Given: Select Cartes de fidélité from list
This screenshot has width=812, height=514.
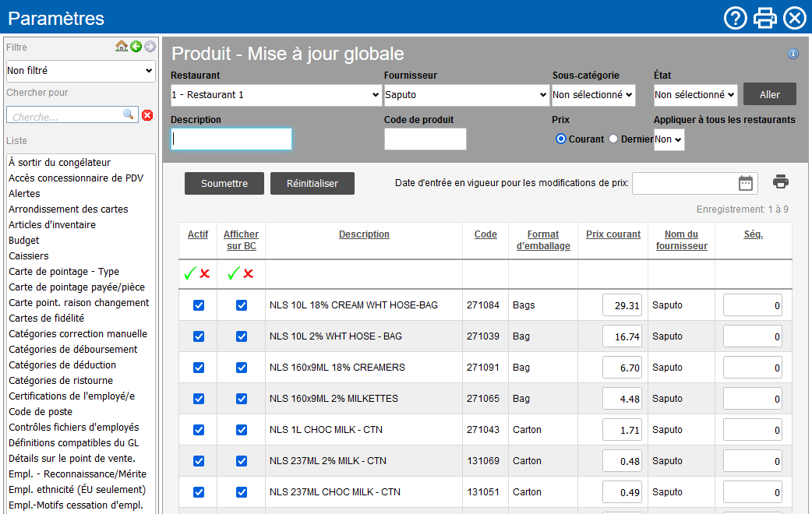Looking at the screenshot, I should click(x=46, y=319).
